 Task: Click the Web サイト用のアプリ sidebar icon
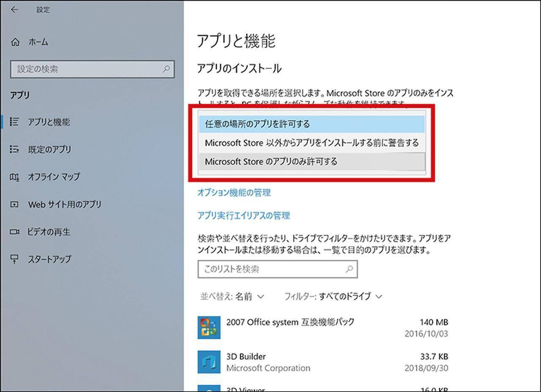(14, 204)
